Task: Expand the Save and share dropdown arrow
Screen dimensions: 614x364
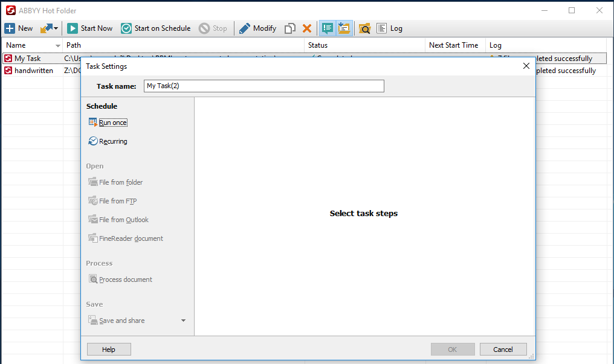Action: [183, 321]
